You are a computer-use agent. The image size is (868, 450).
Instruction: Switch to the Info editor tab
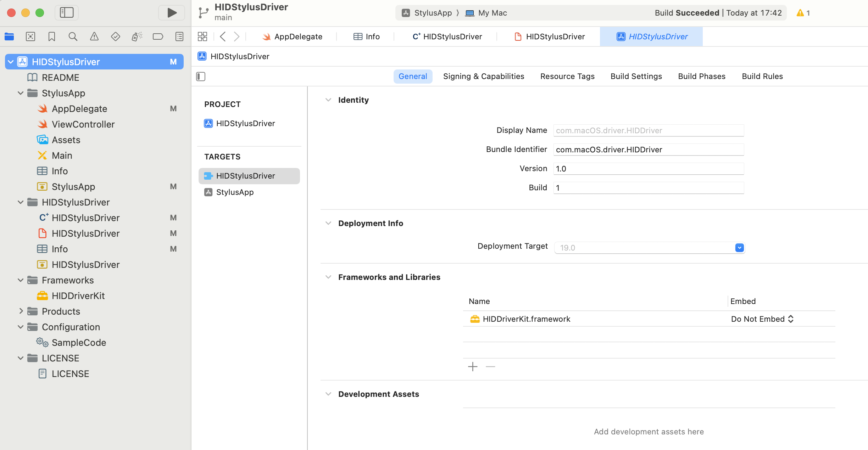click(x=367, y=36)
